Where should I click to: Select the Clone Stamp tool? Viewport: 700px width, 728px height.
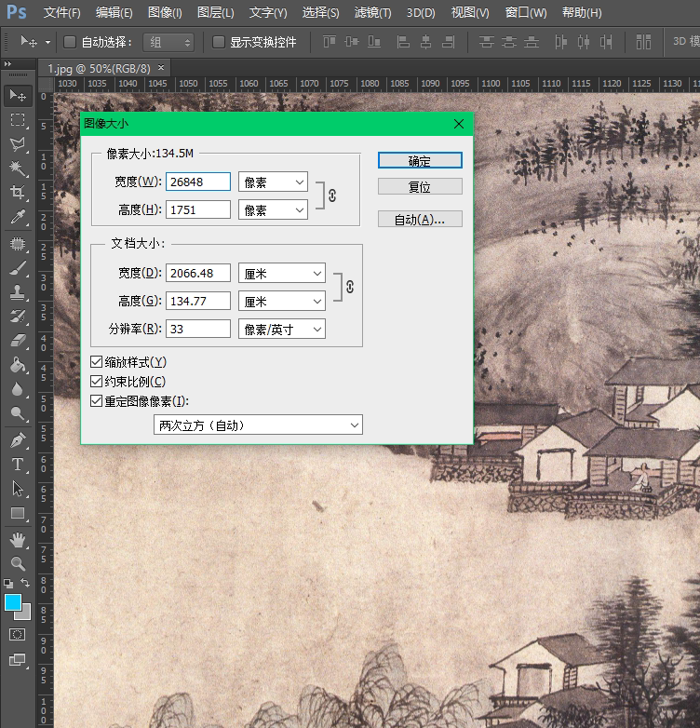tap(18, 292)
